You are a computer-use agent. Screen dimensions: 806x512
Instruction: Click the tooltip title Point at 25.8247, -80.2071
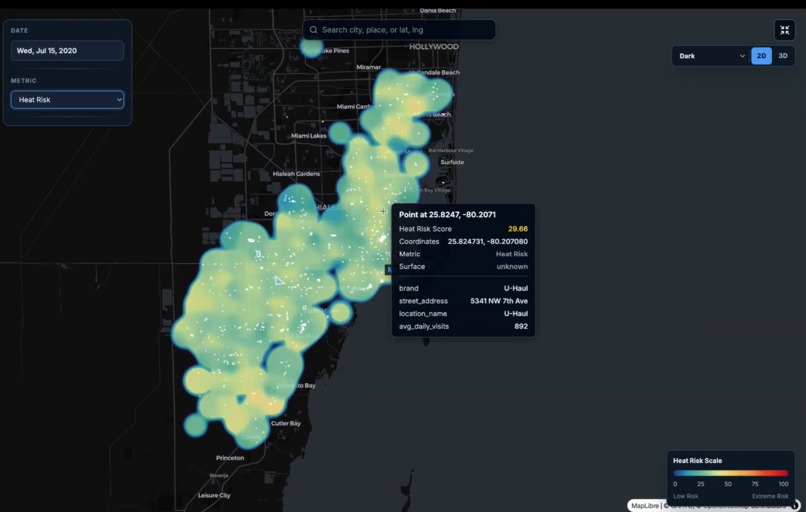447,214
